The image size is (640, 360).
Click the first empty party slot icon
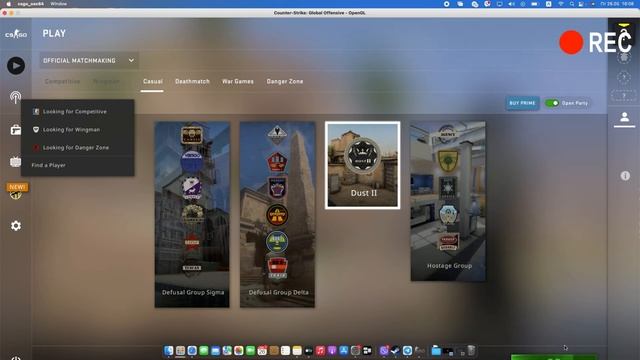624,77
